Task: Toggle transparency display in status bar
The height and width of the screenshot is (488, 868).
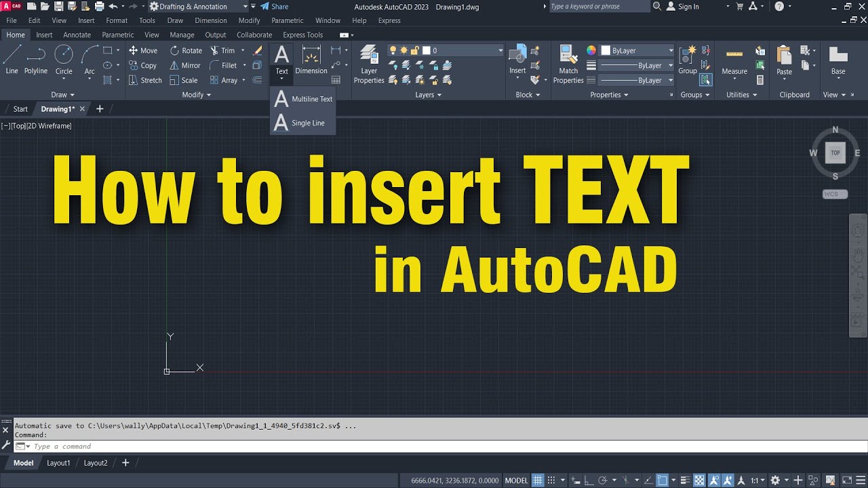Action: point(699,481)
